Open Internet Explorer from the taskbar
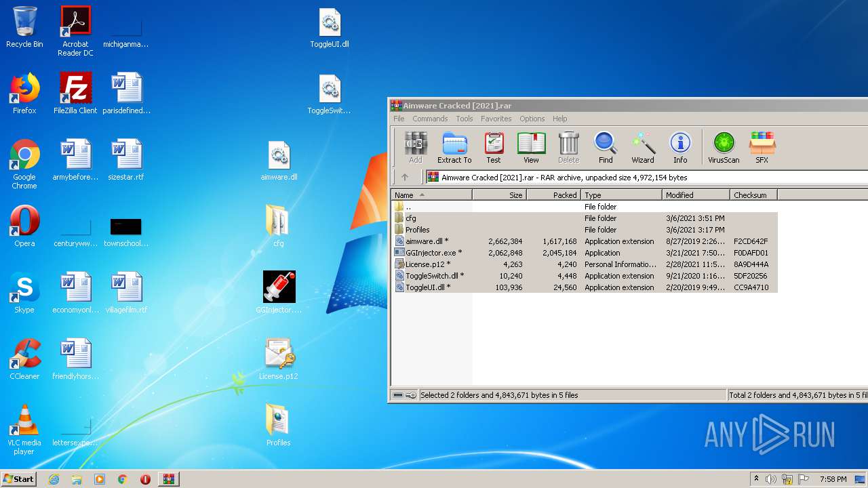The width and height of the screenshot is (868, 488). tap(54, 479)
